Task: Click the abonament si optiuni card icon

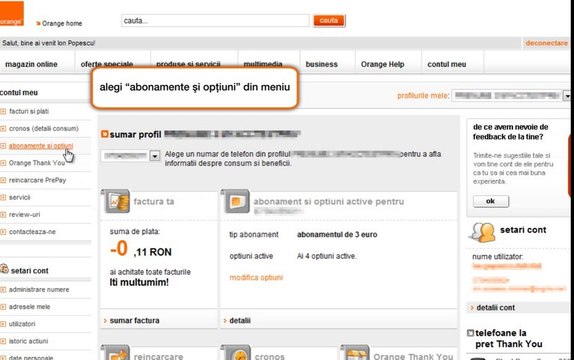Action: pyautogui.click(x=236, y=201)
